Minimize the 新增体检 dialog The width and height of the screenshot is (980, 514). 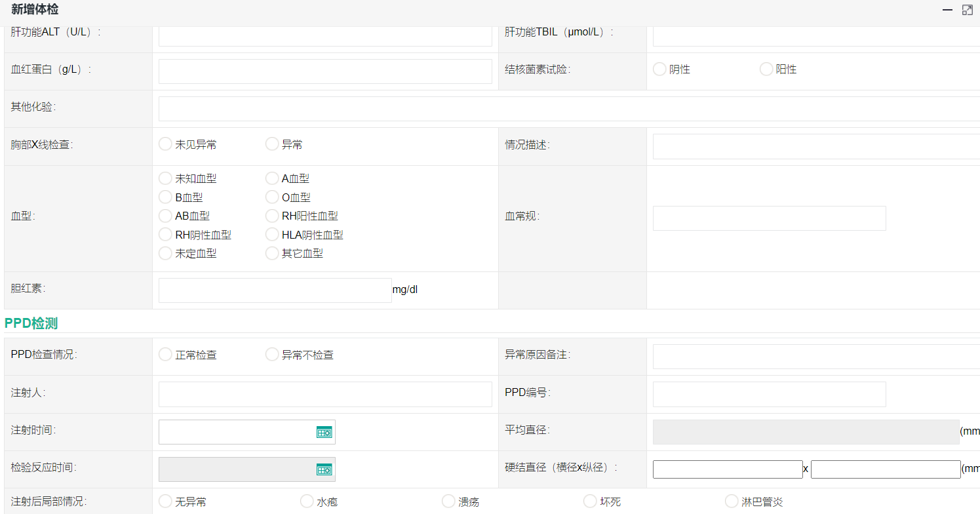coord(947,10)
